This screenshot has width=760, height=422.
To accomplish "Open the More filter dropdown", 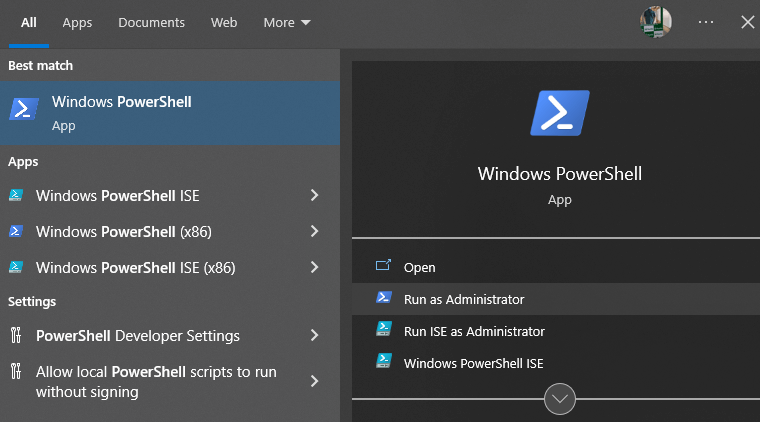I will (x=286, y=23).
